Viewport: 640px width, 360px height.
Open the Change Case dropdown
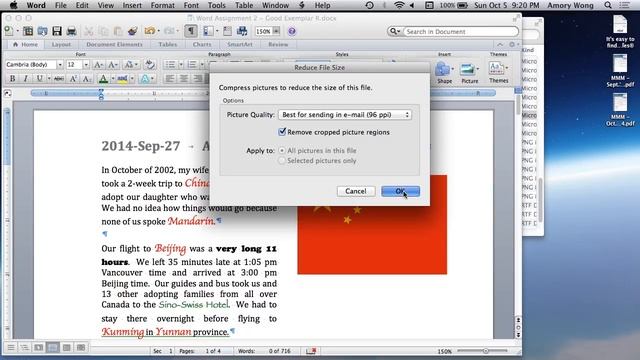(x=131, y=64)
